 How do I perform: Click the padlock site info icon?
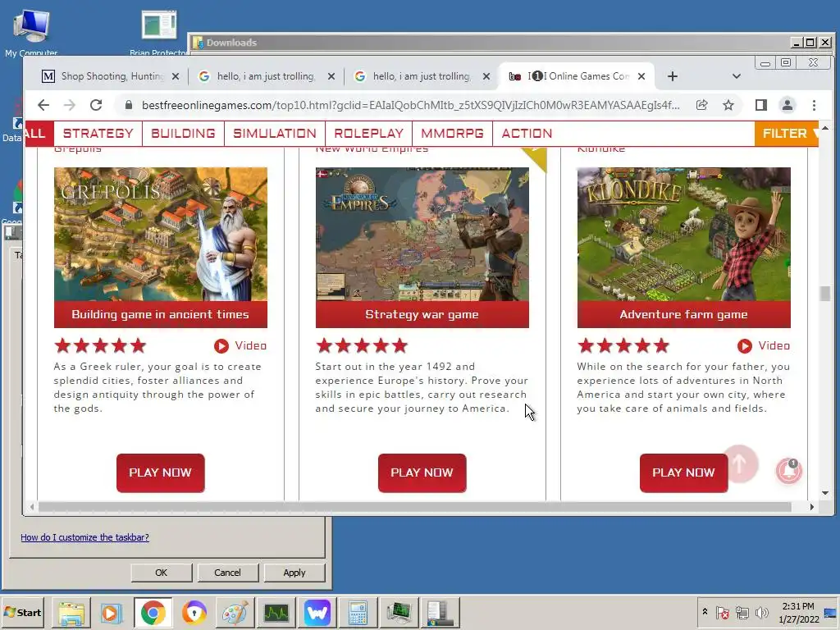(129, 106)
